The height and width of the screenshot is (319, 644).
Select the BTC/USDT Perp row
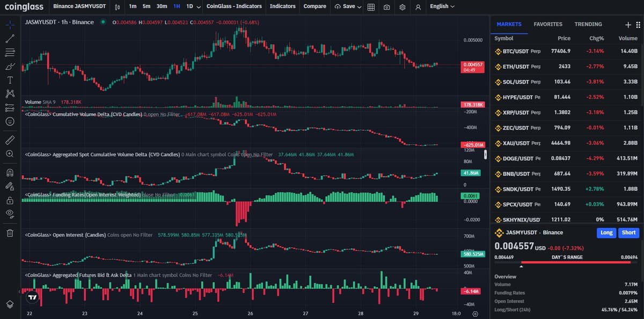tap(566, 51)
